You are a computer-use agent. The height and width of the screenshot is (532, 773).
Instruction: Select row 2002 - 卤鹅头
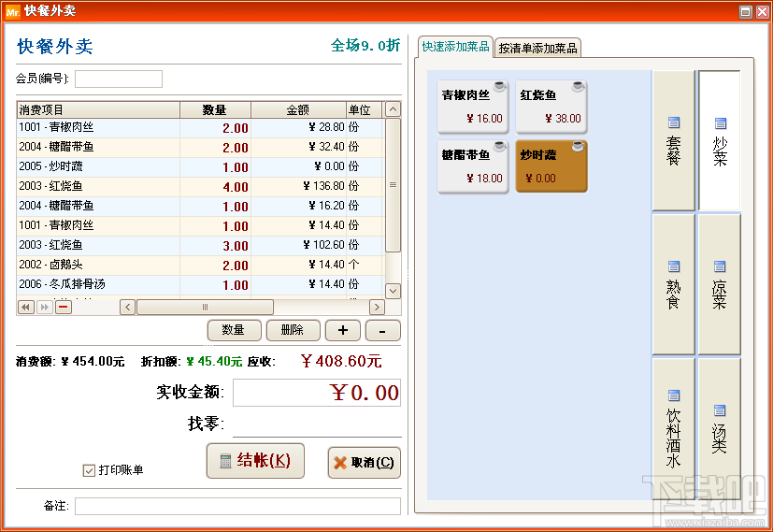tap(201, 265)
